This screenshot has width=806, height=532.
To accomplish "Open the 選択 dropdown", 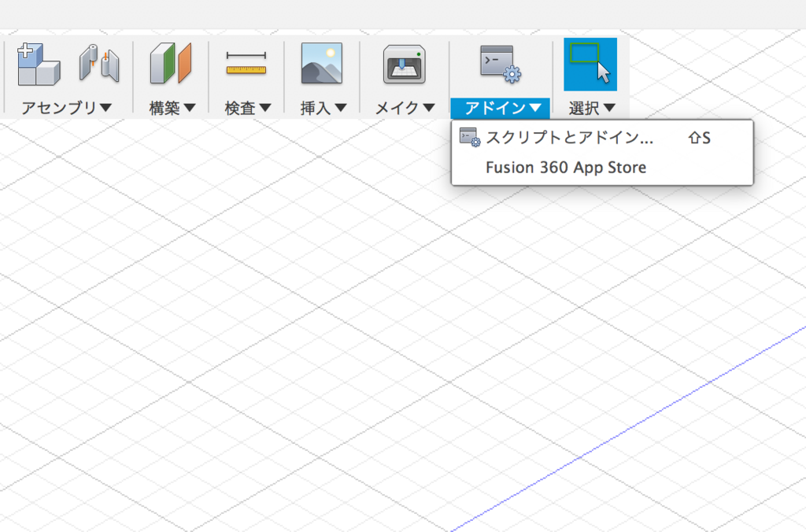I will (592, 108).
